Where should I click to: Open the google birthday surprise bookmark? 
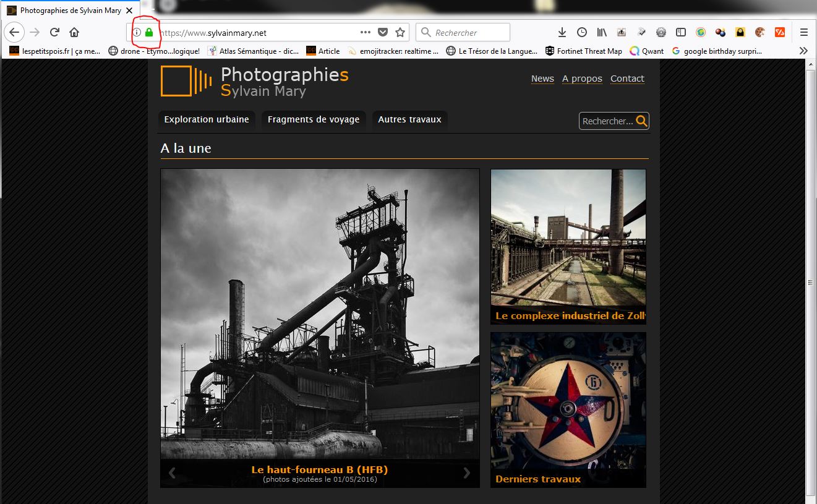click(x=717, y=51)
